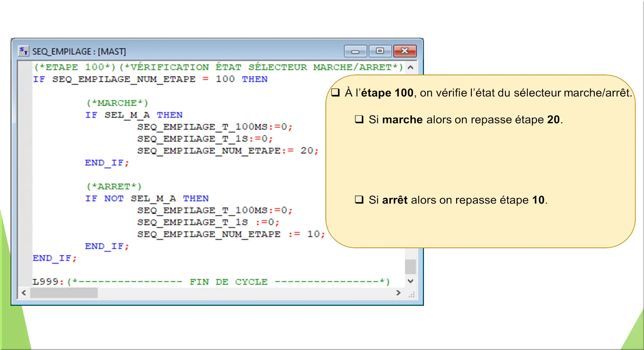Click the (*ETAPE 100*) comment line
The width and height of the screenshot is (644, 350).
pos(218,67)
